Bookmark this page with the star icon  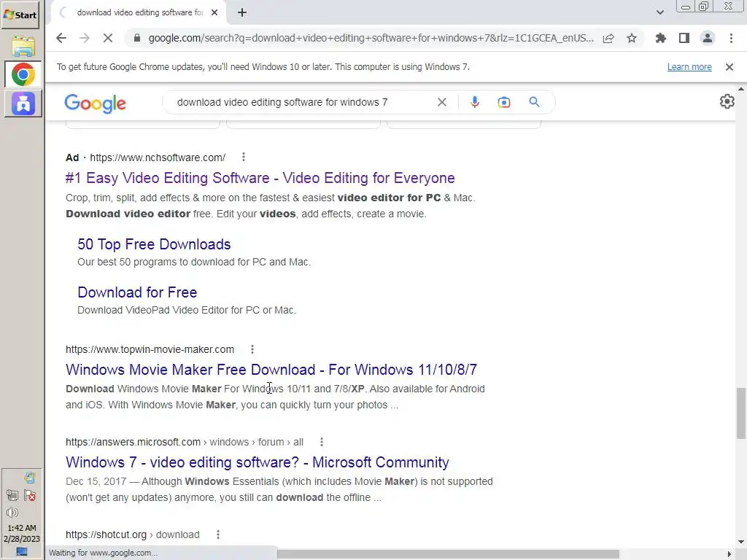[632, 38]
